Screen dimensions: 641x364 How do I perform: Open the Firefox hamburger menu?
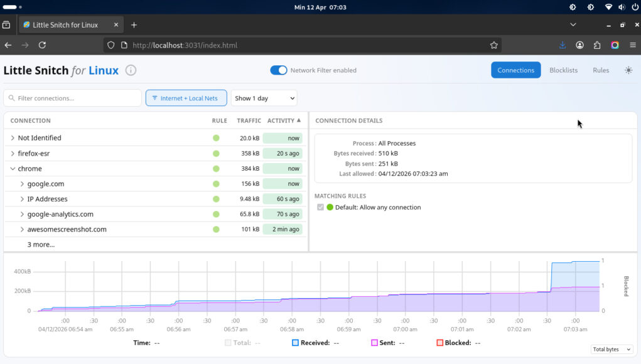click(x=633, y=45)
